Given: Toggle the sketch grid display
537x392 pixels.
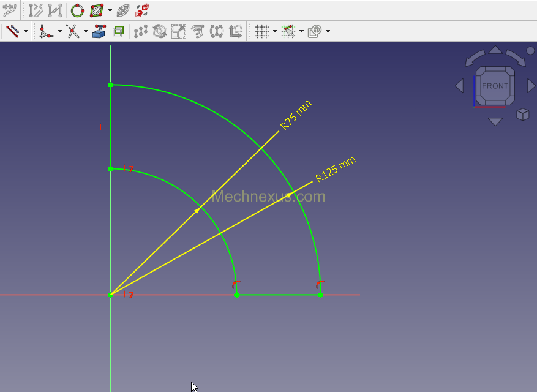Looking at the screenshot, I should pyautogui.click(x=262, y=31).
